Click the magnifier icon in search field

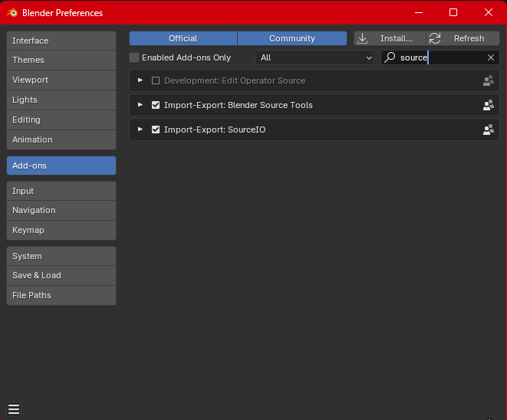pos(390,57)
